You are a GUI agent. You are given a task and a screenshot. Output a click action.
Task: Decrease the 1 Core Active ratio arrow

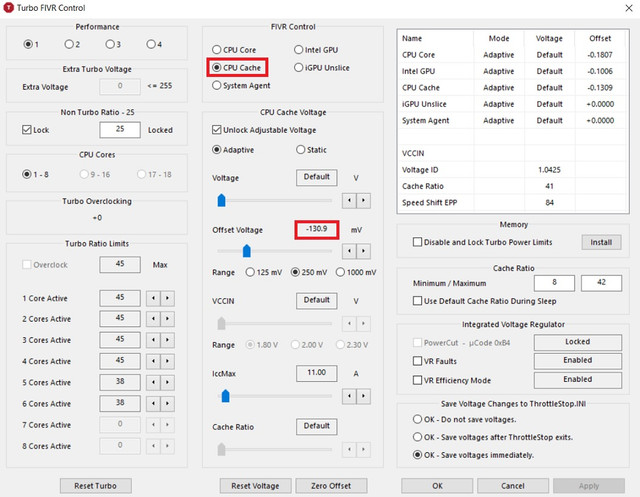[x=153, y=298]
